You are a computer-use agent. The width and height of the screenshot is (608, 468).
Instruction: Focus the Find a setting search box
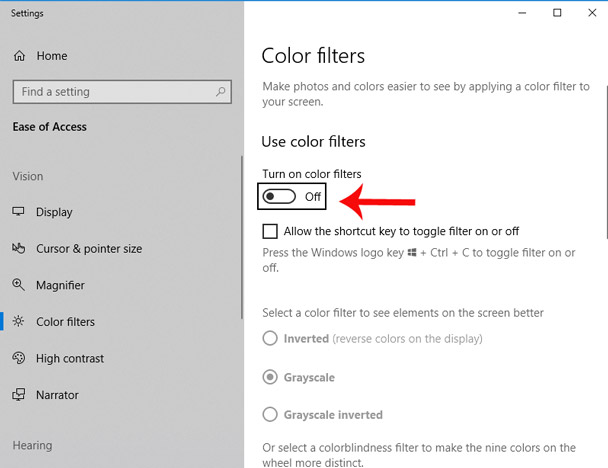(110, 92)
